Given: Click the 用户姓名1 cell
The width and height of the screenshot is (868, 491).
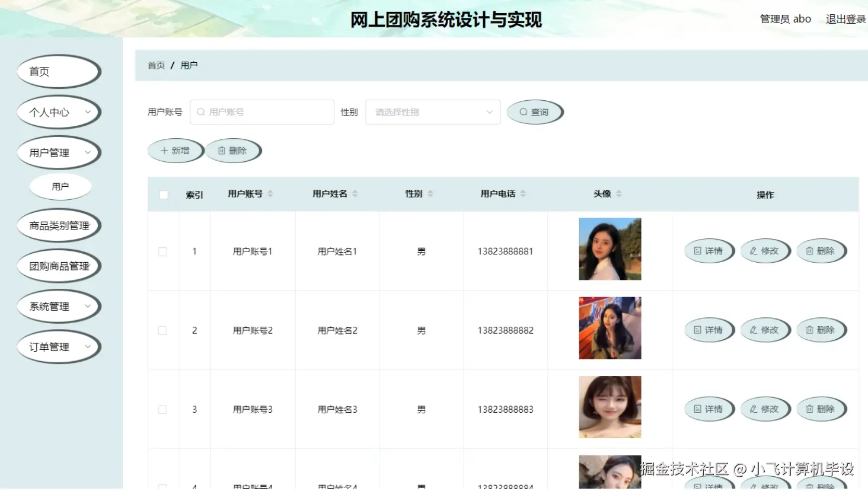Looking at the screenshot, I should pyautogui.click(x=337, y=251).
